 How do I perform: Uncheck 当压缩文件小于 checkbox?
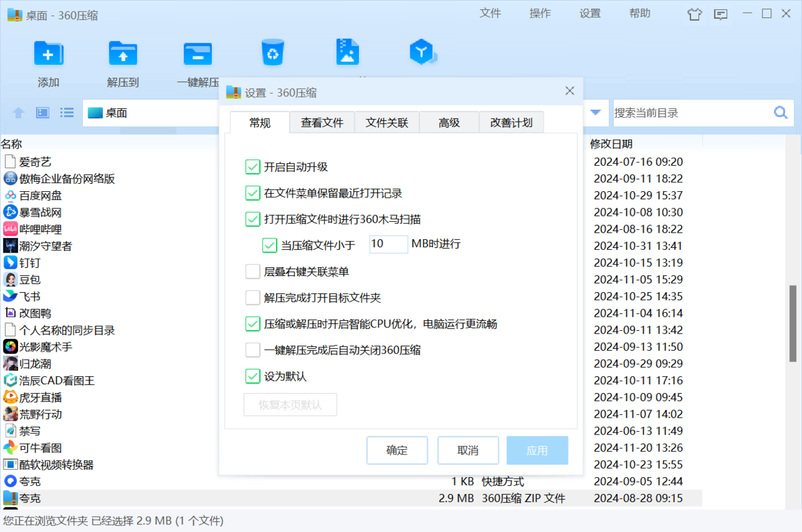(270, 245)
